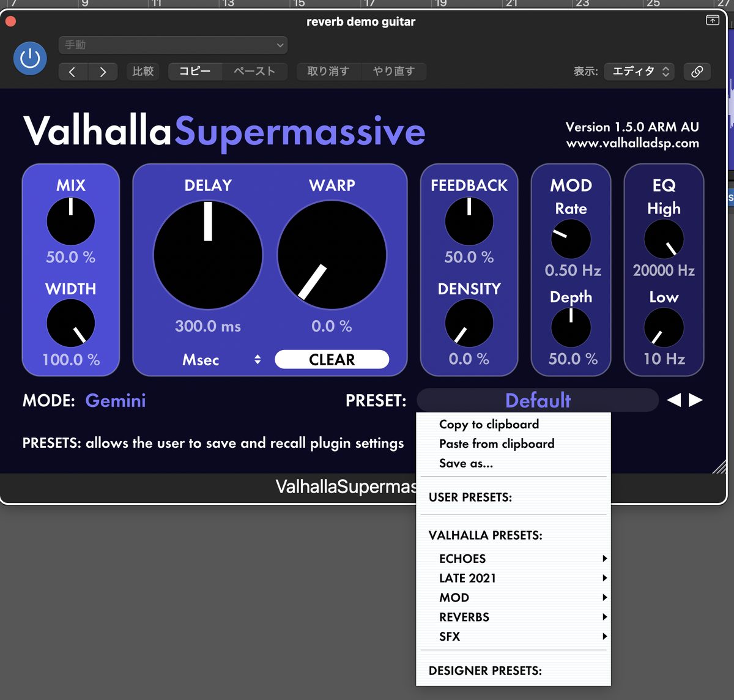Image resolution: width=734 pixels, height=700 pixels.
Task: Click the 取り消す undo button
Action: 328,72
